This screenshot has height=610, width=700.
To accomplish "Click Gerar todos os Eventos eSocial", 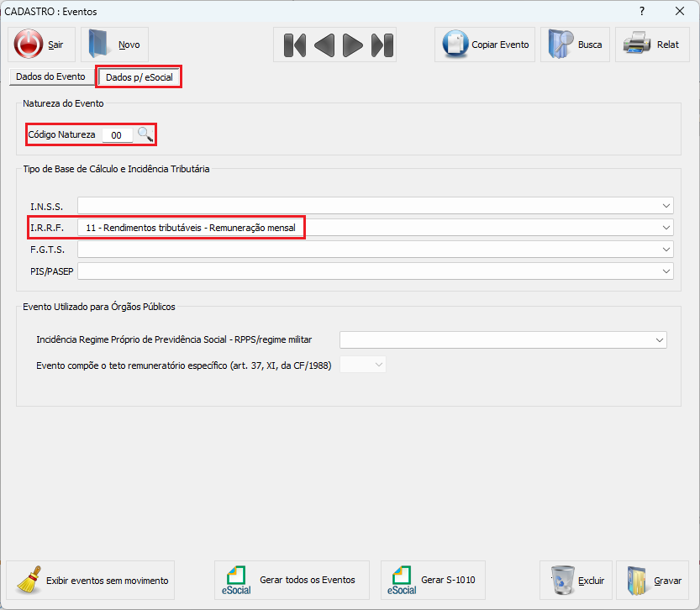I will coord(292,580).
